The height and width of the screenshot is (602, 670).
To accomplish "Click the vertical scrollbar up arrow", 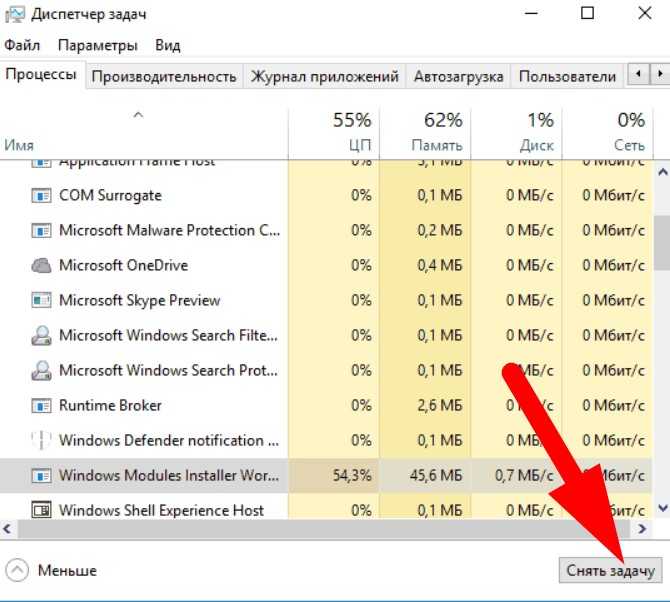I will click(663, 172).
